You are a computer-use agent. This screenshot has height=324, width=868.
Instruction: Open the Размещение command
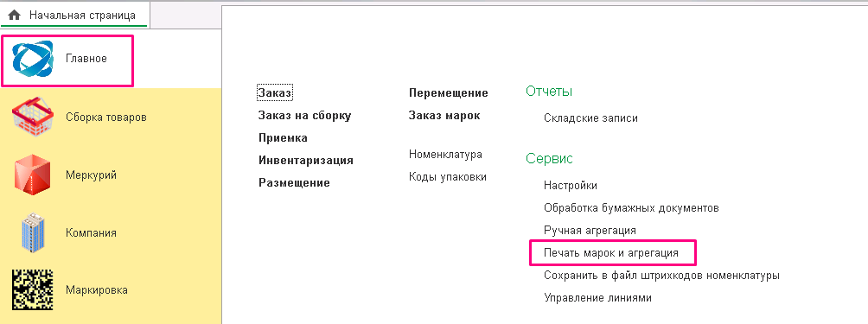[295, 182]
